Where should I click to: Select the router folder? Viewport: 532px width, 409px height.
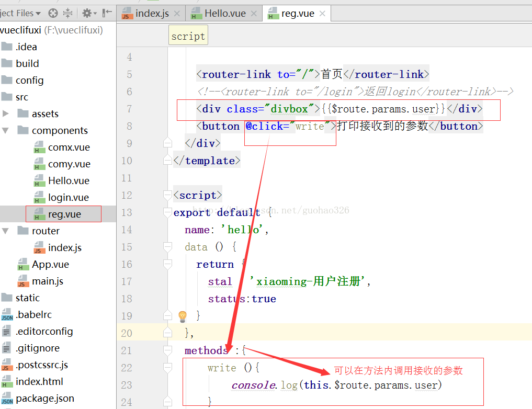click(38, 231)
